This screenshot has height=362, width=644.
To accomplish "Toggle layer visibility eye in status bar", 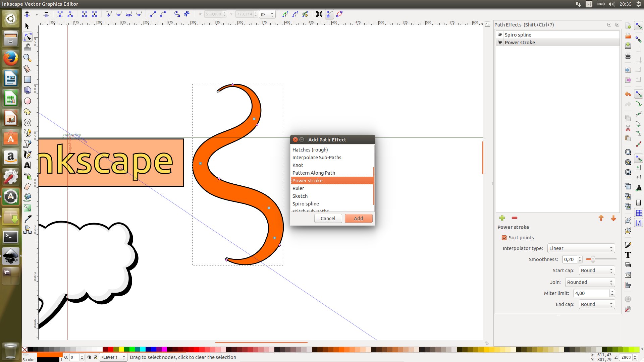I will 89,357.
